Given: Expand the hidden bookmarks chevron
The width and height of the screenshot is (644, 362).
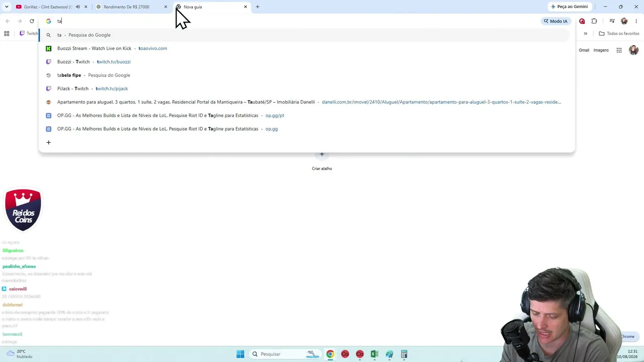Looking at the screenshot, I should (x=585, y=34).
